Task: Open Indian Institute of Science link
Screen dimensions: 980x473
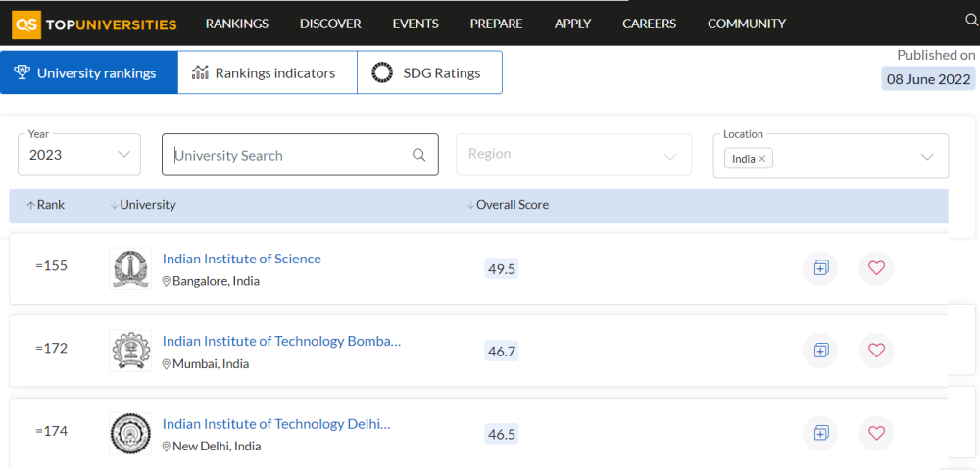Action: pos(242,259)
